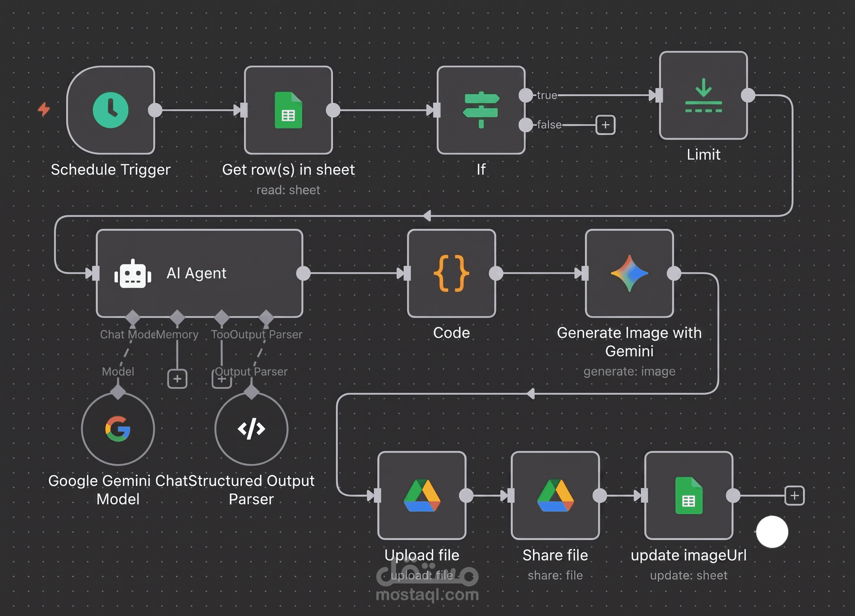The width and height of the screenshot is (855, 616).
Task: Open the Sheets icon of update imageUrl node
Action: coord(689,496)
